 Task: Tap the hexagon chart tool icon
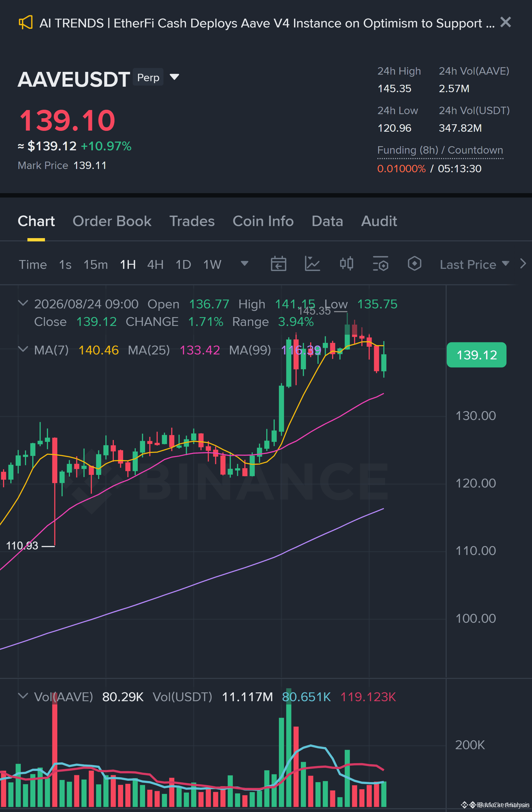point(414,264)
